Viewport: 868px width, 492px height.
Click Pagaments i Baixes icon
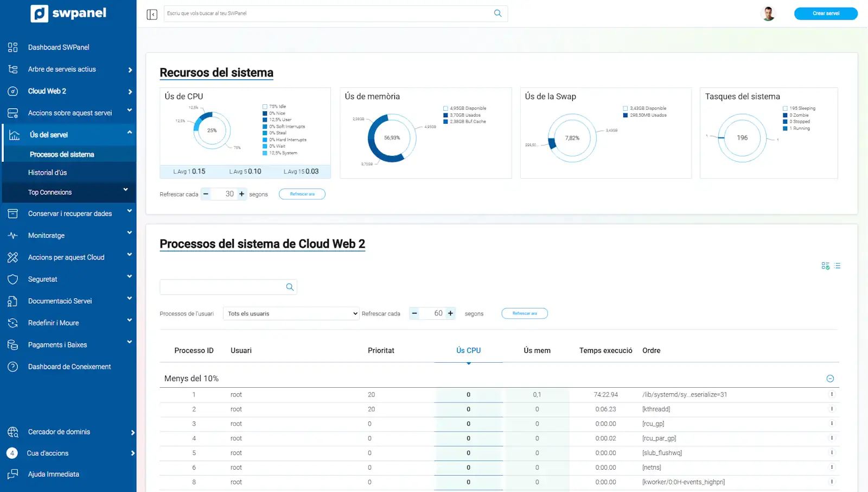tap(13, 345)
